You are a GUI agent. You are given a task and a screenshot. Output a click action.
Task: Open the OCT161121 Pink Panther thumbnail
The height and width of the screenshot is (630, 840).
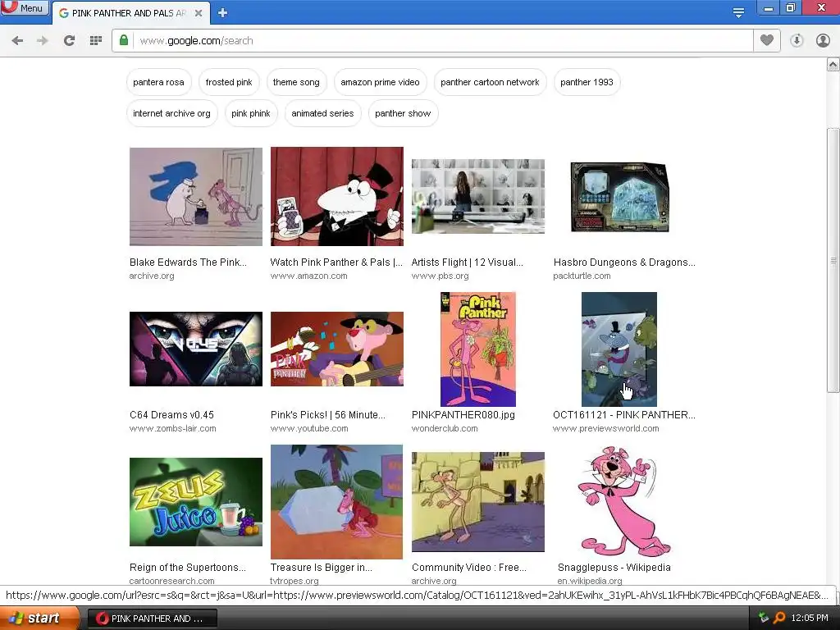[x=619, y=349]
